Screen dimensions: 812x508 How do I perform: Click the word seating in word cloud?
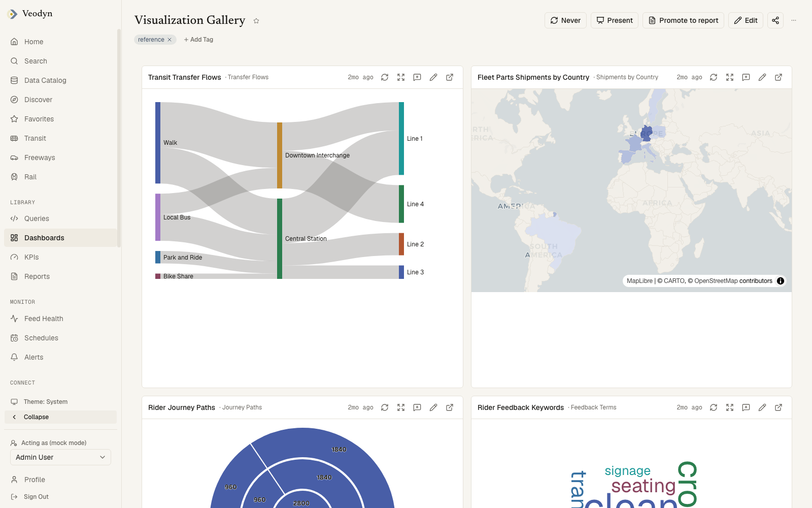click(644, 486)
